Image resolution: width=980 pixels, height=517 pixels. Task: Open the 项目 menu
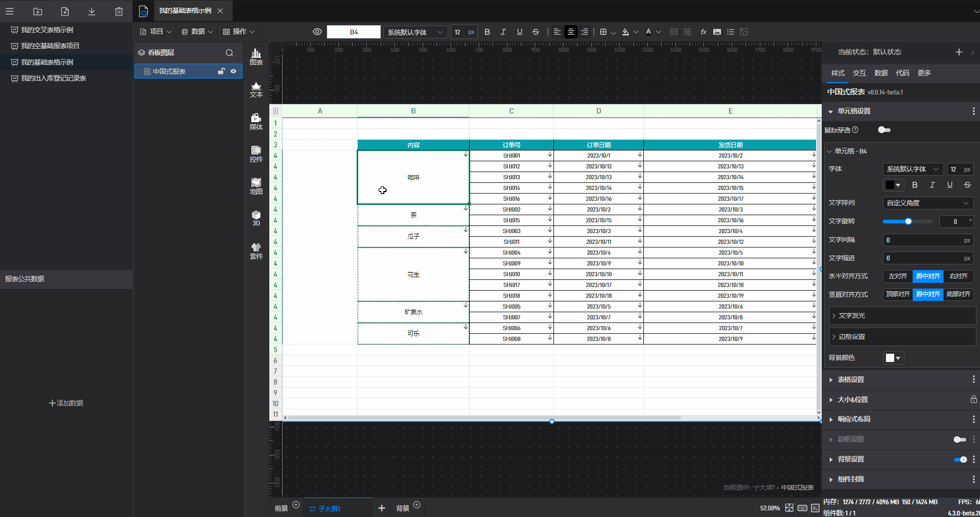coord(156,32)
